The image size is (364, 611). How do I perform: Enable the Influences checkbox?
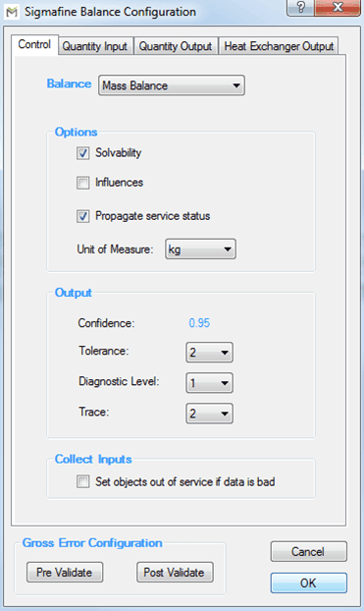click(82, 183)
